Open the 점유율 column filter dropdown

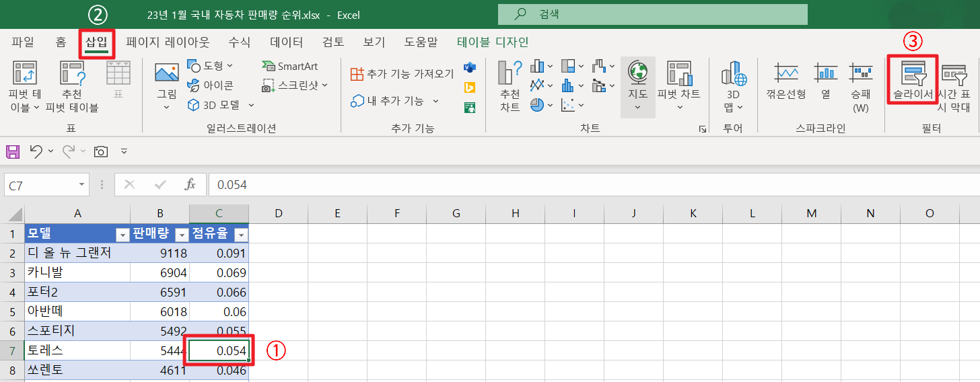coord(241,235)
